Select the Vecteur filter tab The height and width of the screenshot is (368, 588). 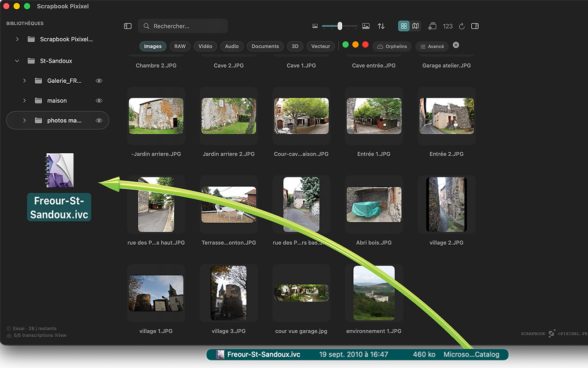tap(321, 46)
